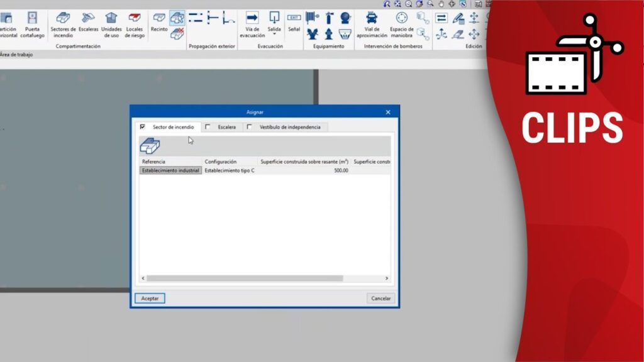
Task: Uncheck the Sector de incendio checkbox
Action: click(143, 127)
